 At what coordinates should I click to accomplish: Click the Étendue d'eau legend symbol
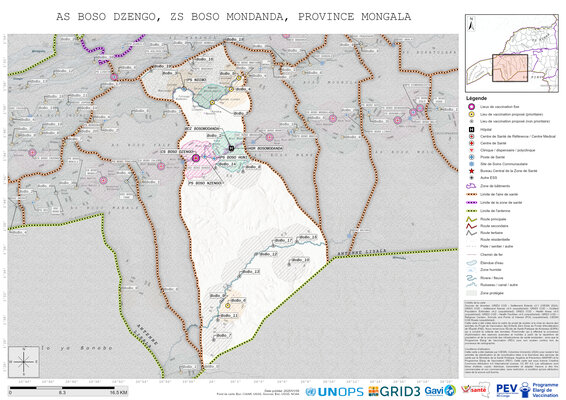point(471,263)
